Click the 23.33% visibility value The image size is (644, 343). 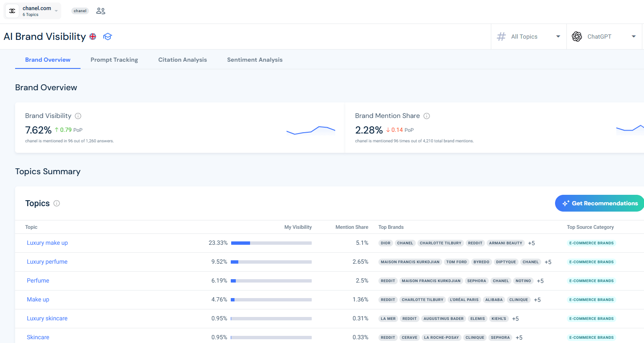point(218,243)
